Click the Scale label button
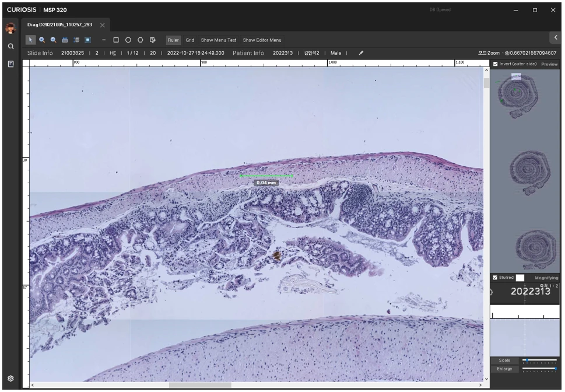The height and width of the screenshot is (392, 565). [504, 360]
